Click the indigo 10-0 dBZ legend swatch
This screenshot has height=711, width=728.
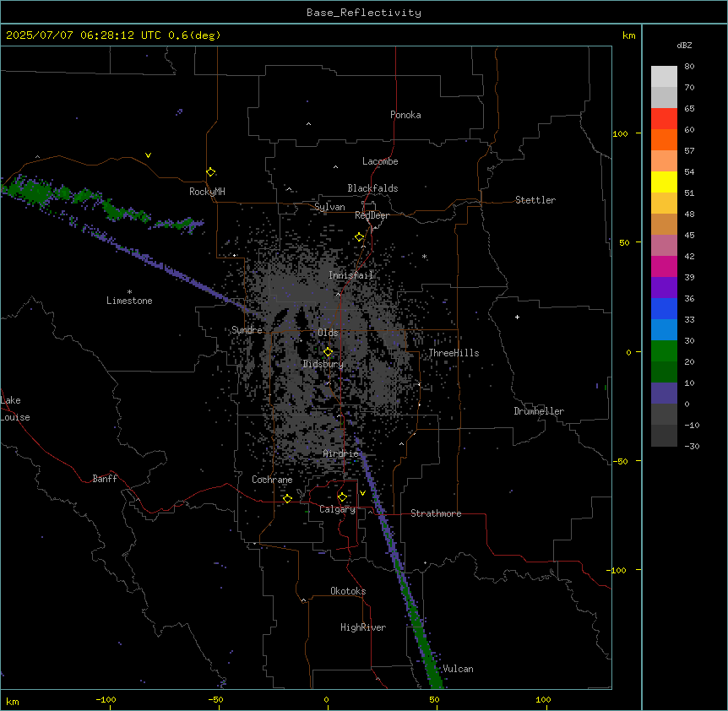664,393
